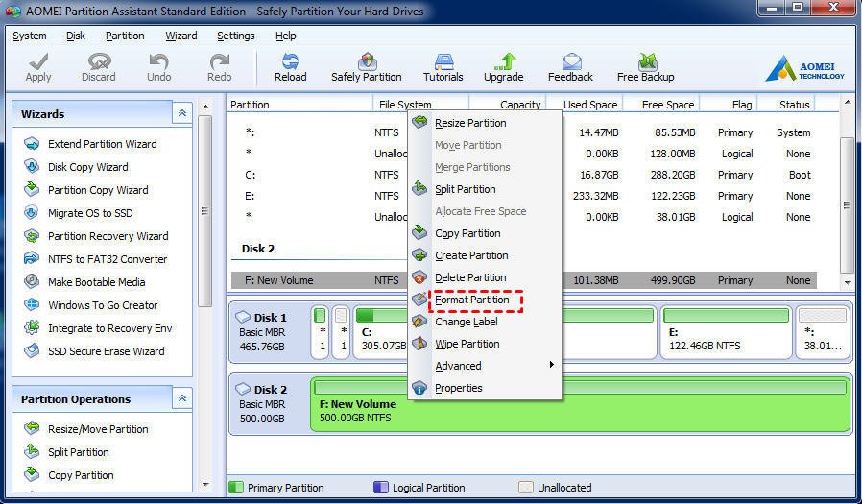Click the AOMEI Technology logo

(804, 69)
